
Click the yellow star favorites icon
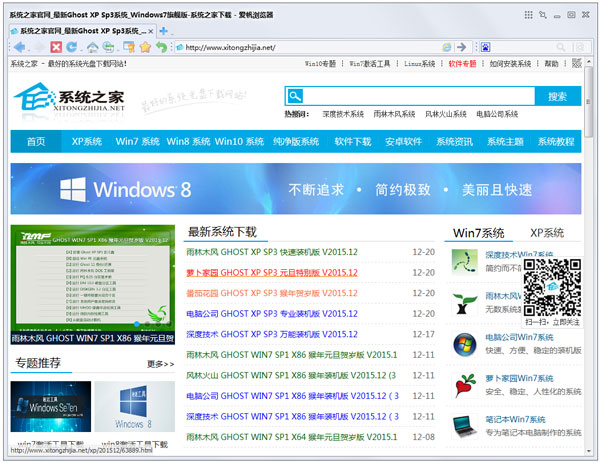pyautogui.click(x=145, y=47)
